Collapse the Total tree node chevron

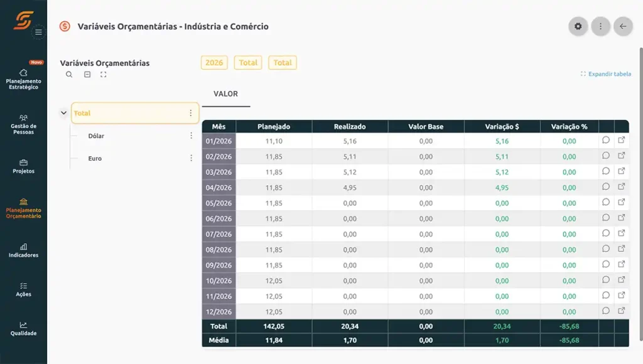pyautogui.click(x=63, y=113)
